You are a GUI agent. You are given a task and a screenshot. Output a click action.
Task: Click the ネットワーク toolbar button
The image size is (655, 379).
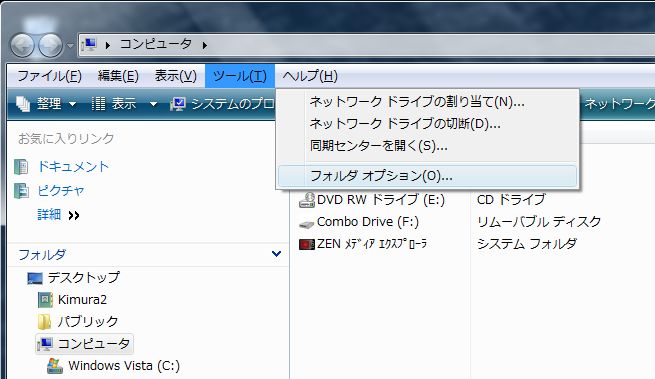619,104
